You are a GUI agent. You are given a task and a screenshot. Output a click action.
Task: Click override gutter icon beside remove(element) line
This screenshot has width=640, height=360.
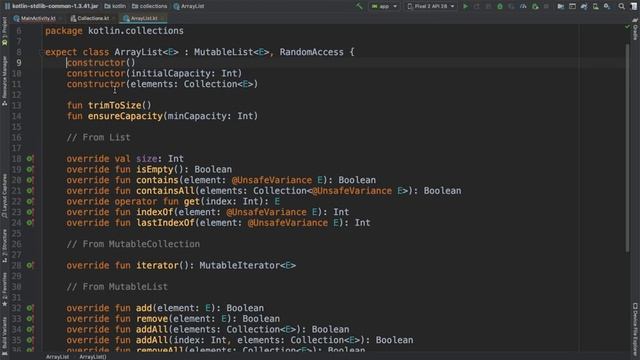tap(30, 318)
